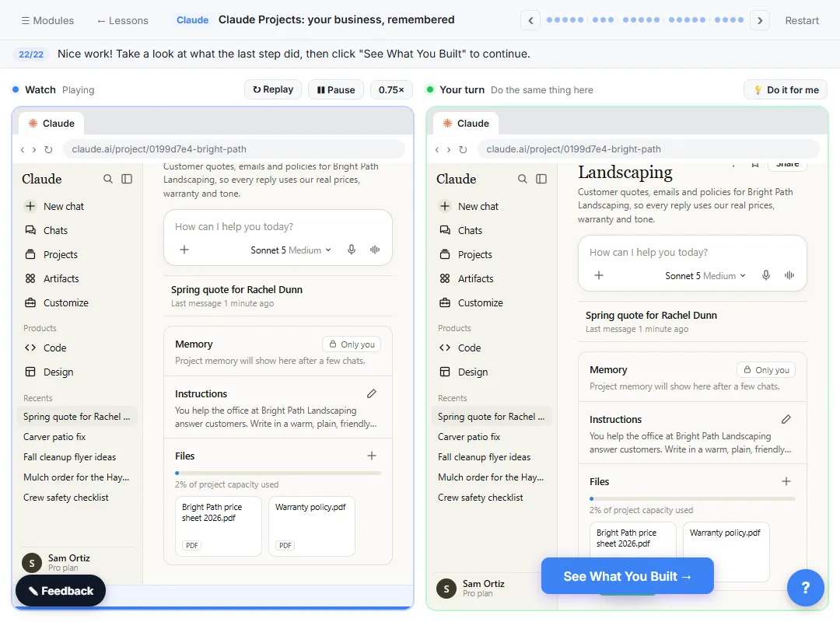840x622 pixels.
Task: Click chat input field in Your turn panel
Action: tap(692, 253)
